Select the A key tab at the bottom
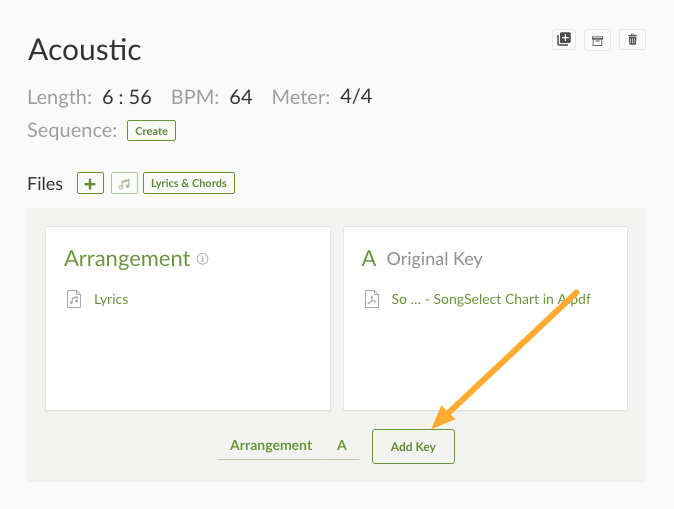674x509 pixels. coord(342,445)
